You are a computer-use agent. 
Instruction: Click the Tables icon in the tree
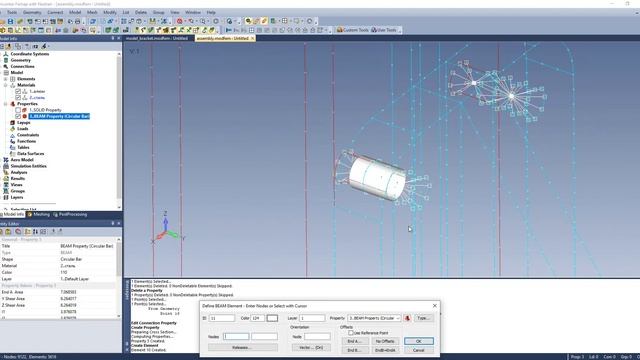13,147
